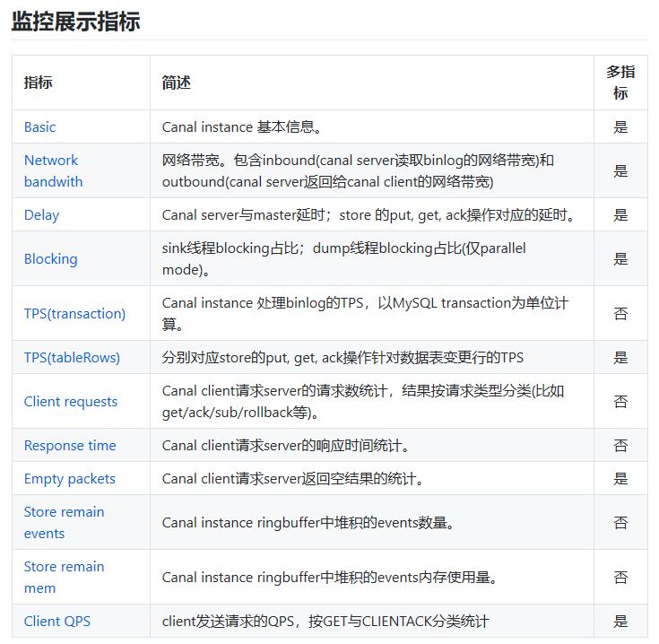Click 否 in the Client requests row
659x644 pixels.
620,402
